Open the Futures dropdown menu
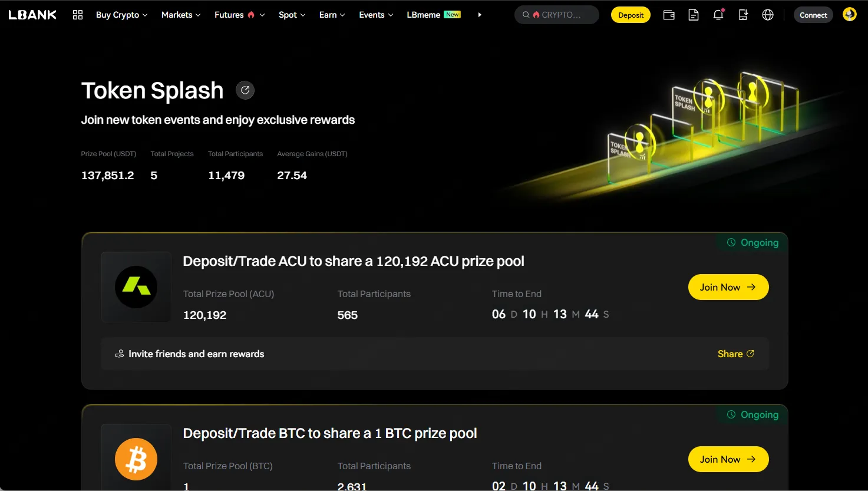Screen dimensions: 868x491 [x=239, y=15]
